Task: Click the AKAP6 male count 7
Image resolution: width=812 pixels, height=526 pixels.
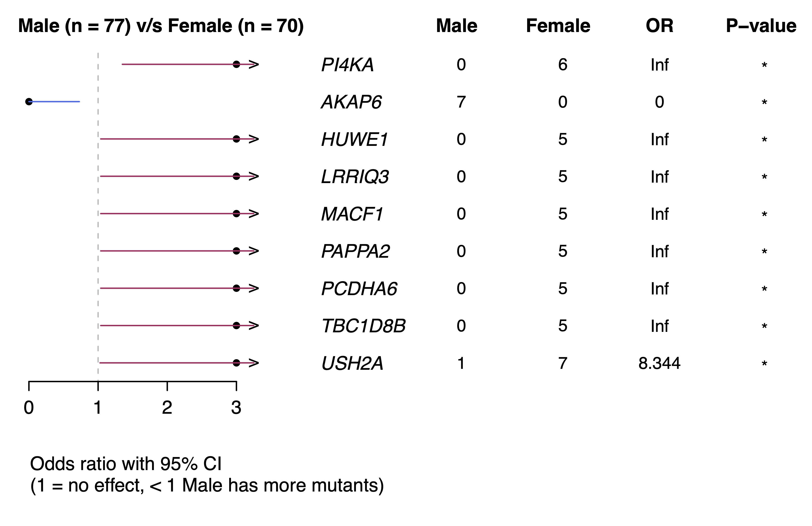Action: [461, 102]
